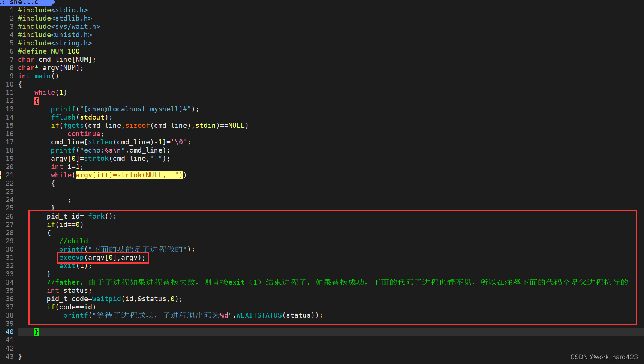Click the exit(1) statement on line 32
The width and height of the screenshot is (644, 364).
pyautogui.click(x=75, y=265)
